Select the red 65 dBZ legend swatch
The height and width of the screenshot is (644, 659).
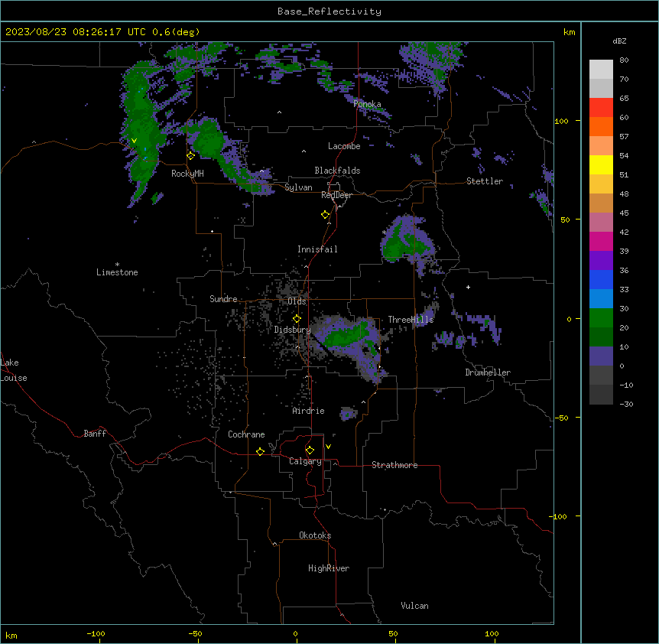601,107
